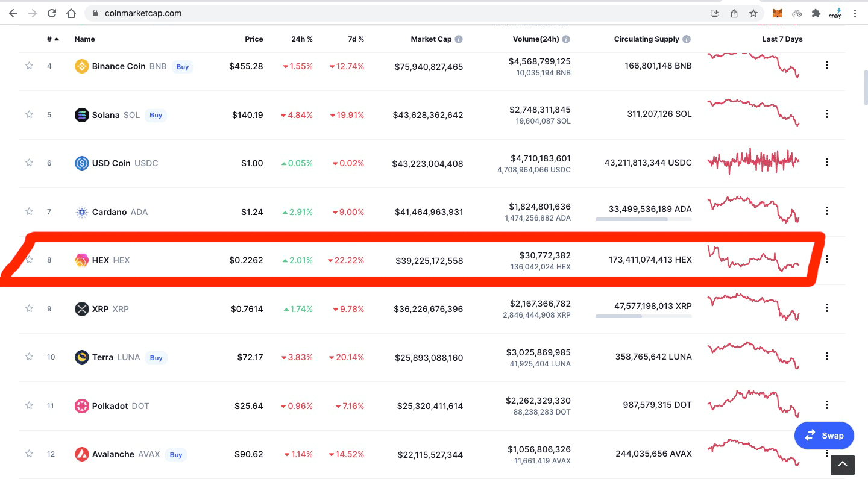Click the Buy button next to AVAX

(176, 455)
